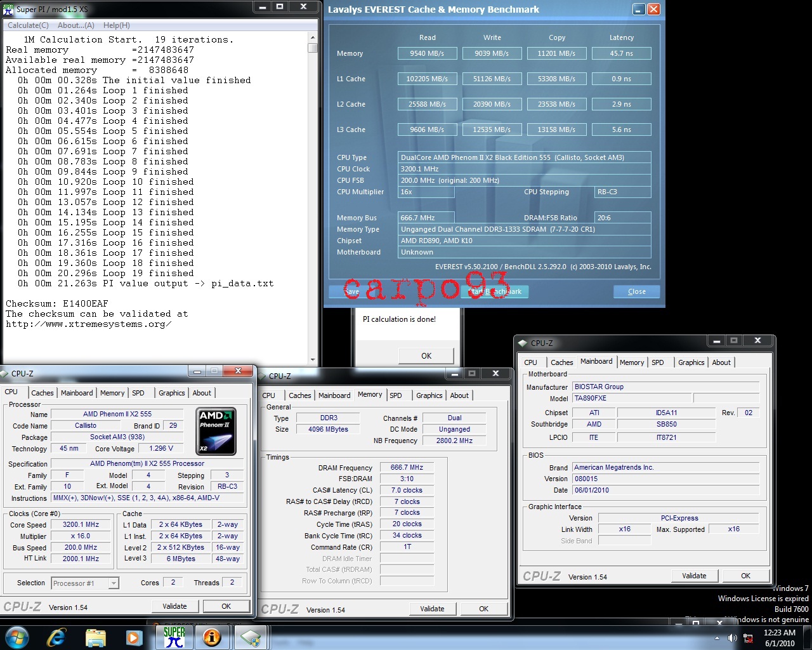The image size is (812, 650).
Task: Click Validate in CPU-Z Processor window
Action: pos(174,606)
